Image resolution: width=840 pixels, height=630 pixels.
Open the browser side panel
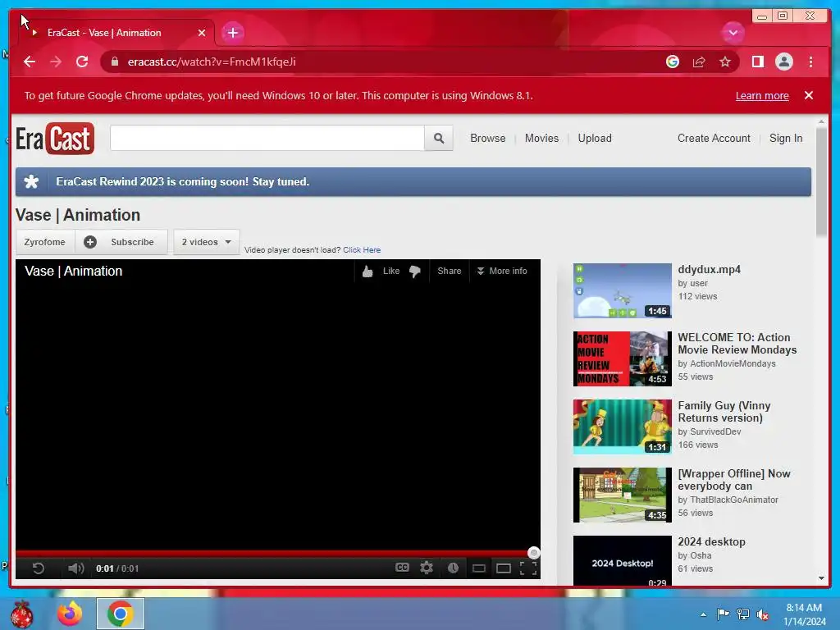(x=757, y=62)
